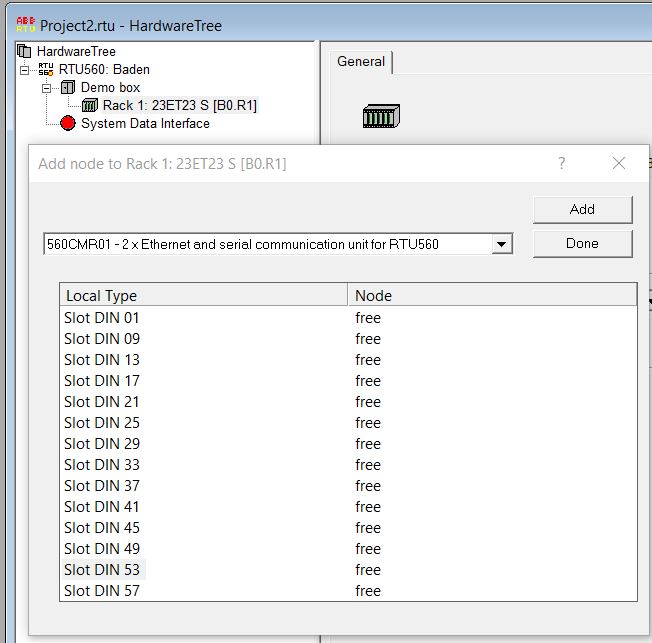Viewport: 652px width, 643px height.
Task: Click the Project2.rtu - HardwareTree window title
Action: [x=131, y=25]
